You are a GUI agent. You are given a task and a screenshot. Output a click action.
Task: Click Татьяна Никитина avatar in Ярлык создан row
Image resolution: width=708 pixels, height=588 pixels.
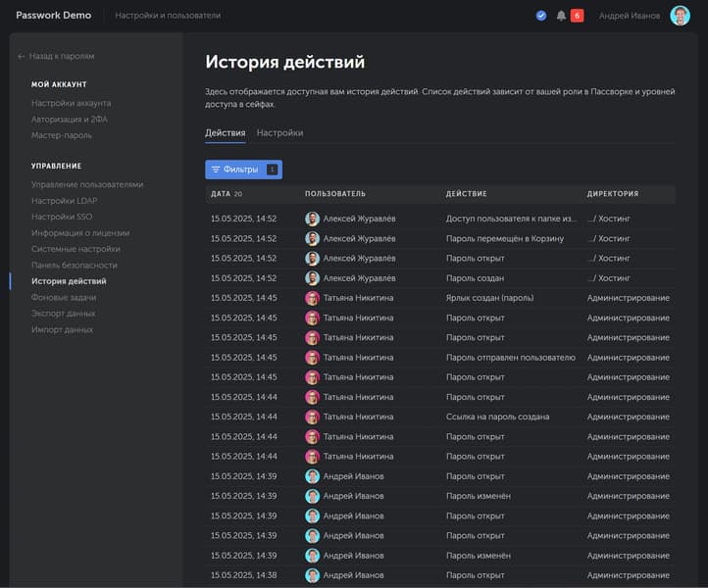(312, 298)
